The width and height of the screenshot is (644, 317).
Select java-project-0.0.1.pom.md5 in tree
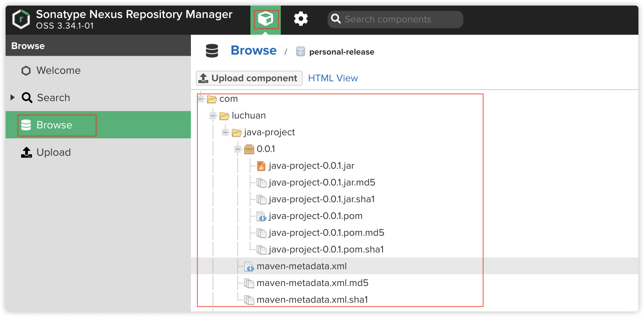click(326, 233)
